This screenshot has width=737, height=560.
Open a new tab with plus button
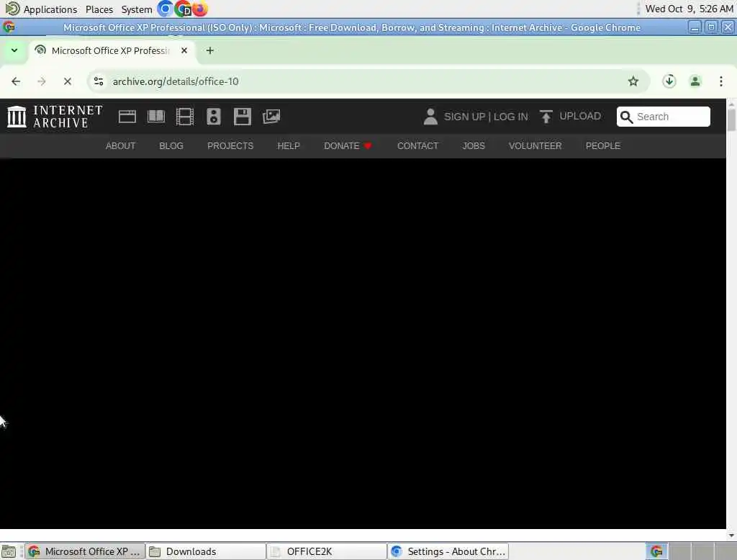point(210,50)
